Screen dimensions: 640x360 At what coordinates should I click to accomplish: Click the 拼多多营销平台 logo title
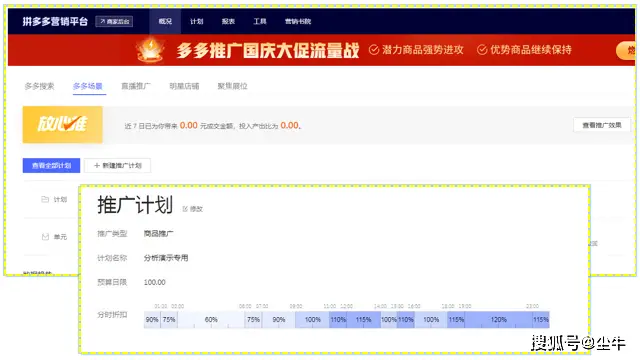point(55,21)
